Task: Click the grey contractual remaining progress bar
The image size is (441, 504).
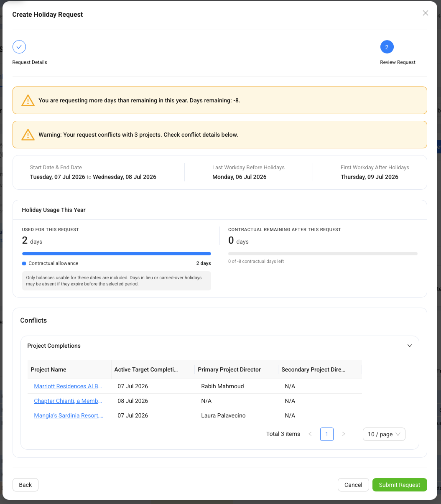Action: click(x=323, y=254)
